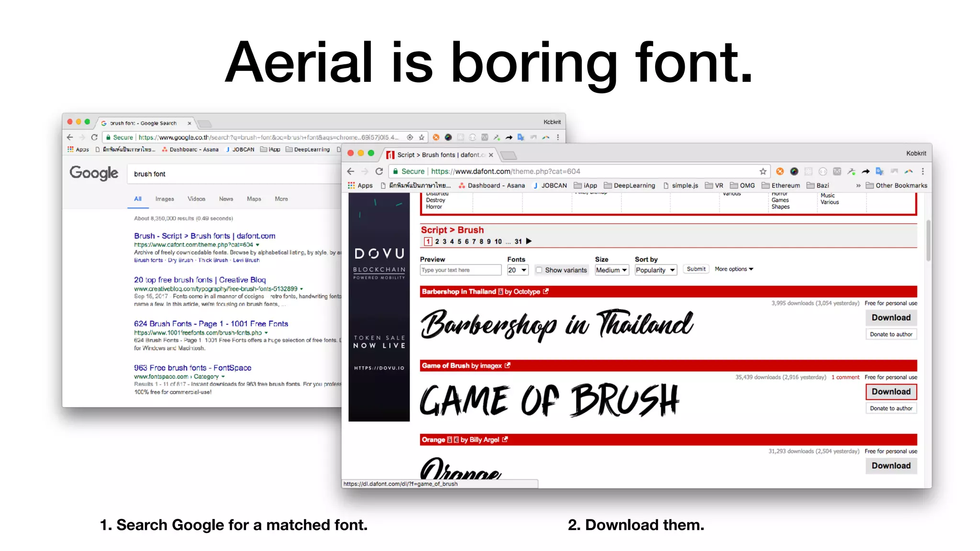Viewport: 980px width, 551px height.
Task: Expand dropdown arrow beside creativebloq URL
Action: 301,289
